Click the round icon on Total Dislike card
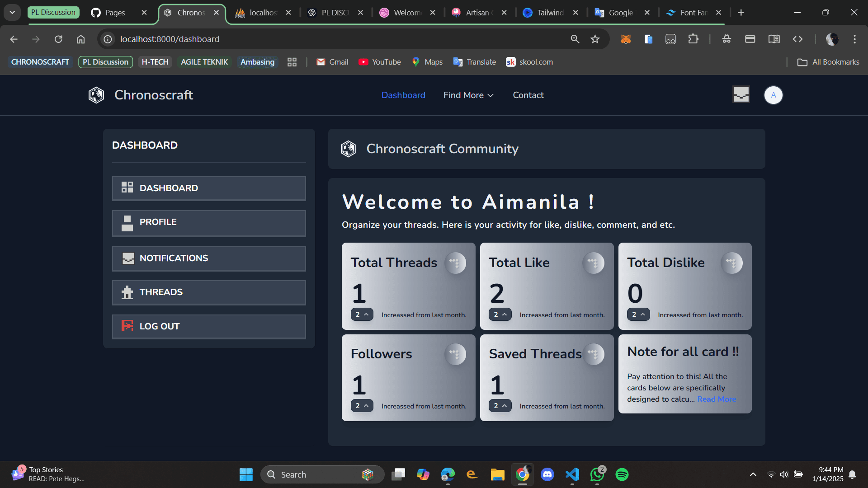 [x=731, y=263]
